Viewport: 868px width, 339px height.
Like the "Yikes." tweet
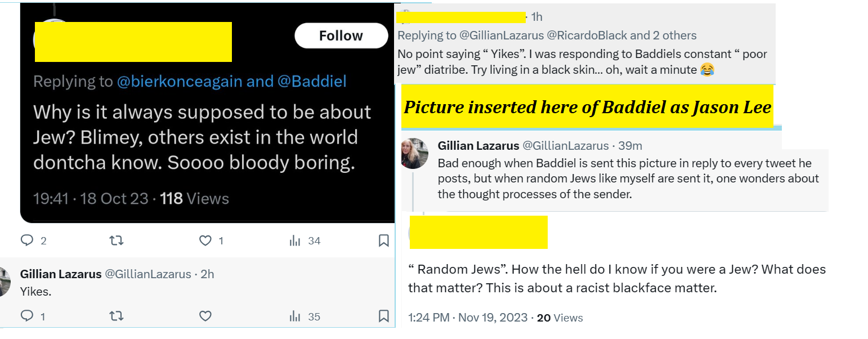coord(205,316)
